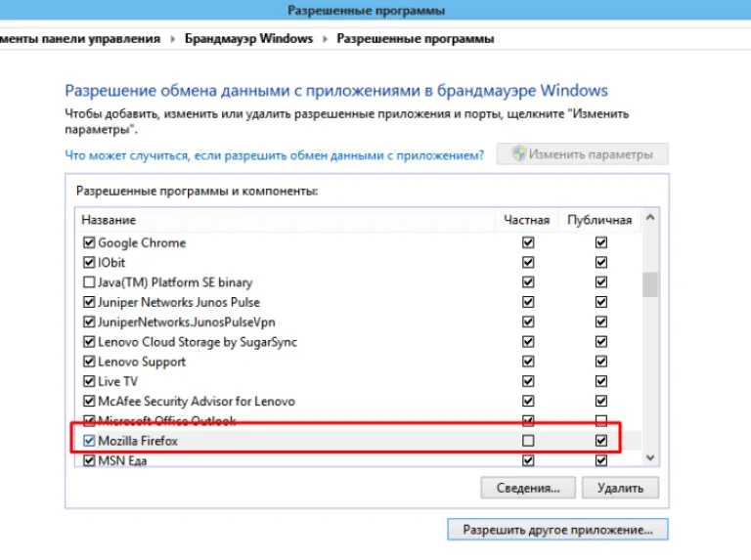
Task: Toggle Частная checkbox for Juniper Networks Junos Pulse
Action: coord(528,302)
